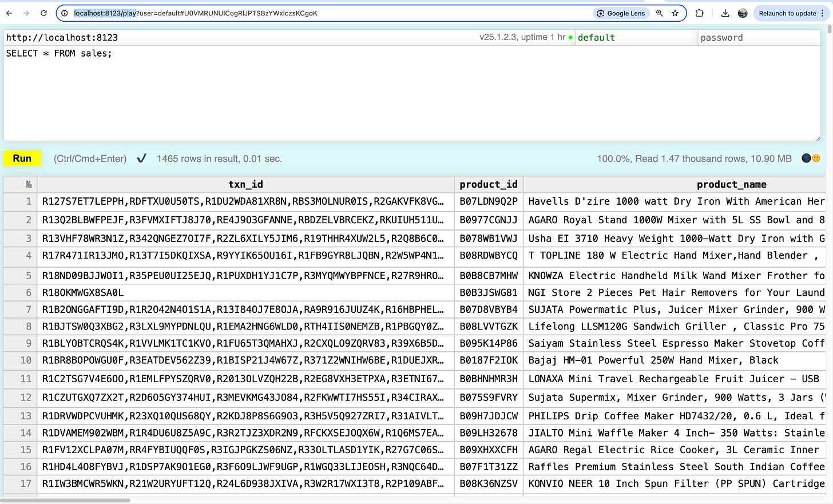Click the user field containing default
This screenshot has height=504, width=833.
coord(636,38)
